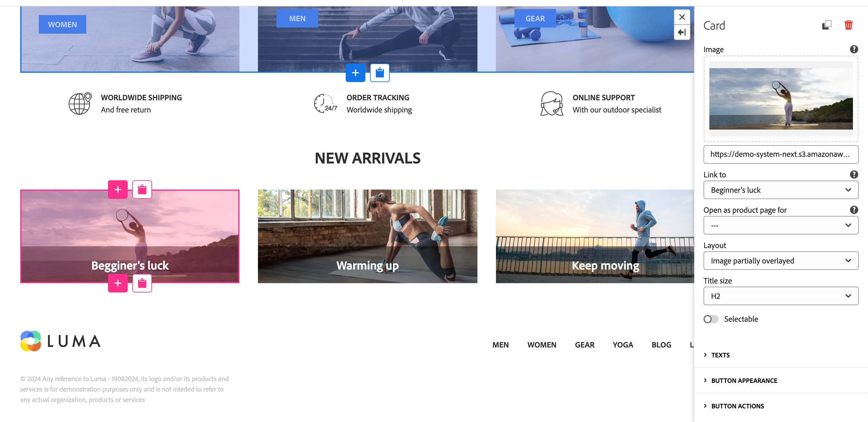Click the MEN banner button
Screen dimensions: 868x422
pyautogui.click(x=297, y=18)
